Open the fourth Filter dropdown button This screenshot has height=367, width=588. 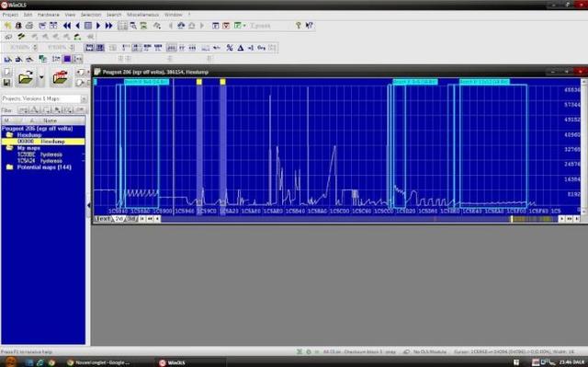click(58, 110)
